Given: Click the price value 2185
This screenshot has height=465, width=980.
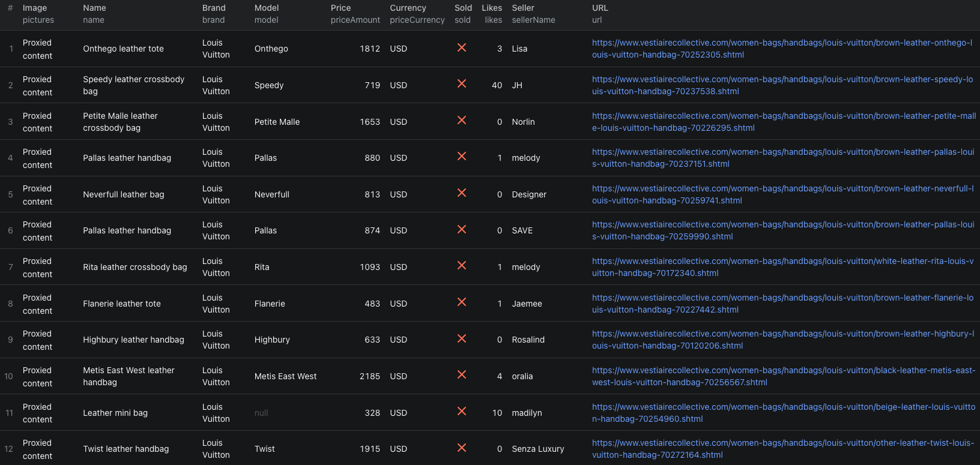Looking at the screenshot, I should pyautogui.click(x=370, y=376).
